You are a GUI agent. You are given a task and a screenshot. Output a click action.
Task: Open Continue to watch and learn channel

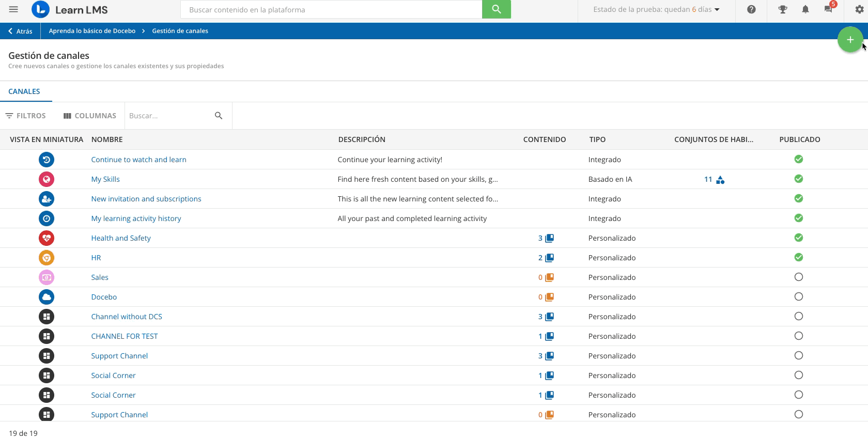click(139, 160)
